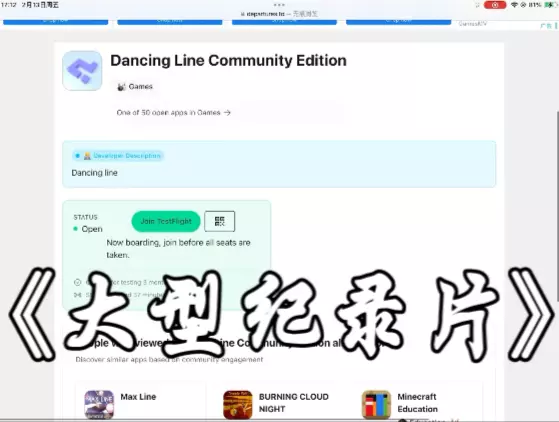Click the page vertical scrollbar
Viewport: 559px width, 422px height.
[x=558, y=207]
